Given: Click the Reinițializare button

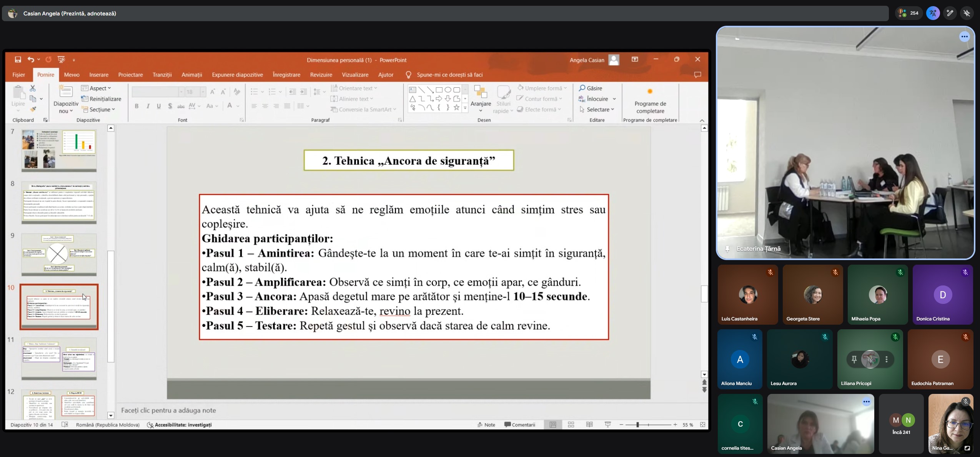Looking at the screenshot, I should tap(101, 99).
